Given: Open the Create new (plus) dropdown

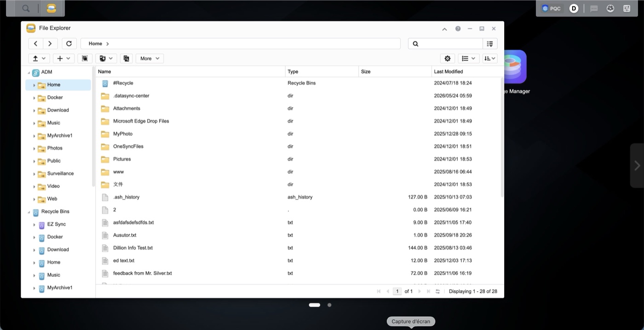Looking at the screenshot, I should point(63,58).
